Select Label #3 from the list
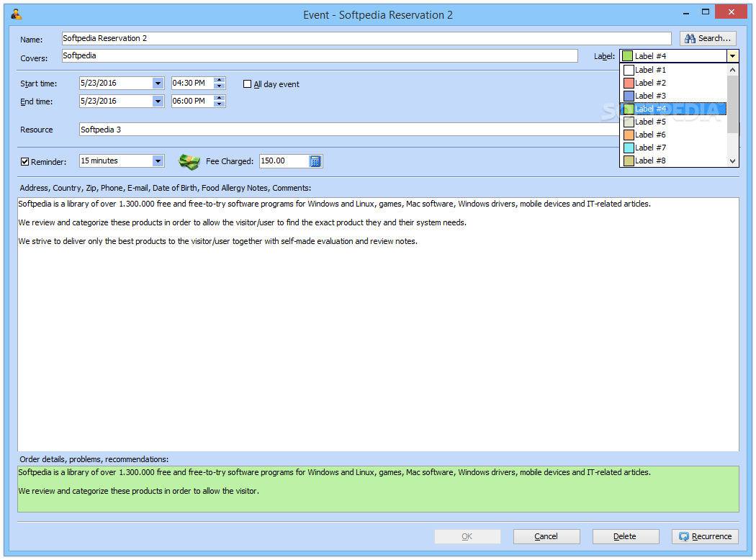The image size is (756, 560). (x=673, y=96)
